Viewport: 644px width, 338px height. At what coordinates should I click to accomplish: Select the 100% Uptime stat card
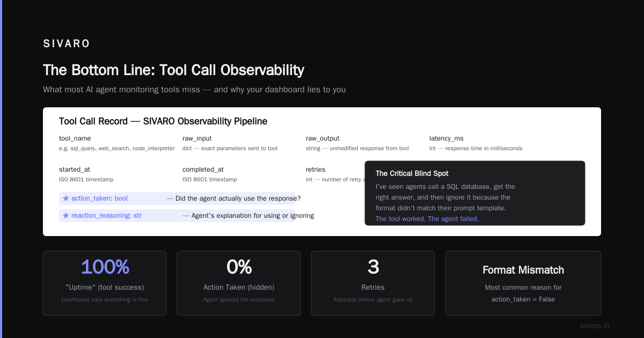tap(105, 283)
